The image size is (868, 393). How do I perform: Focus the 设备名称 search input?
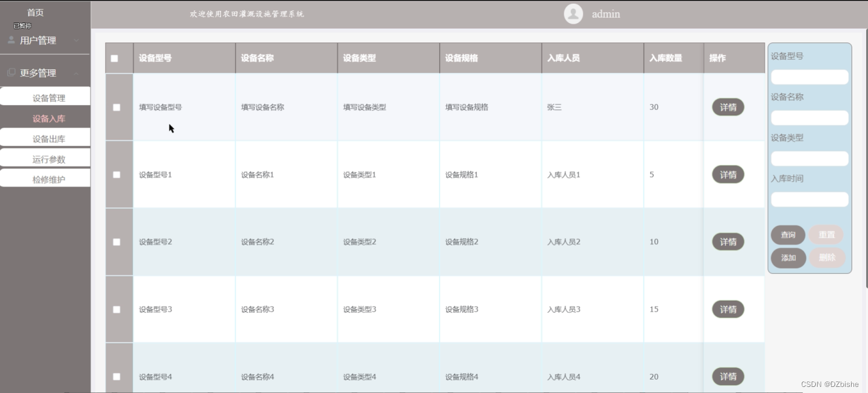(x=810, y=118)
